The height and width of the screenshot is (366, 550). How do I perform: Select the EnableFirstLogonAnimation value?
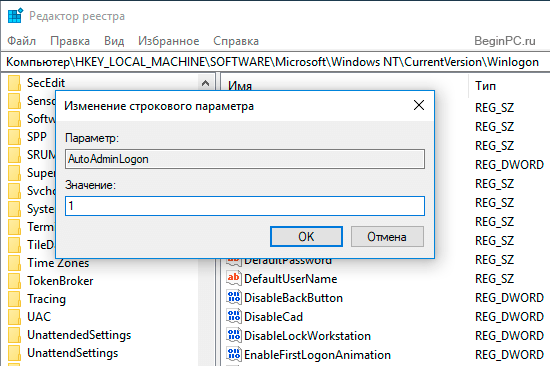point(317,355)
